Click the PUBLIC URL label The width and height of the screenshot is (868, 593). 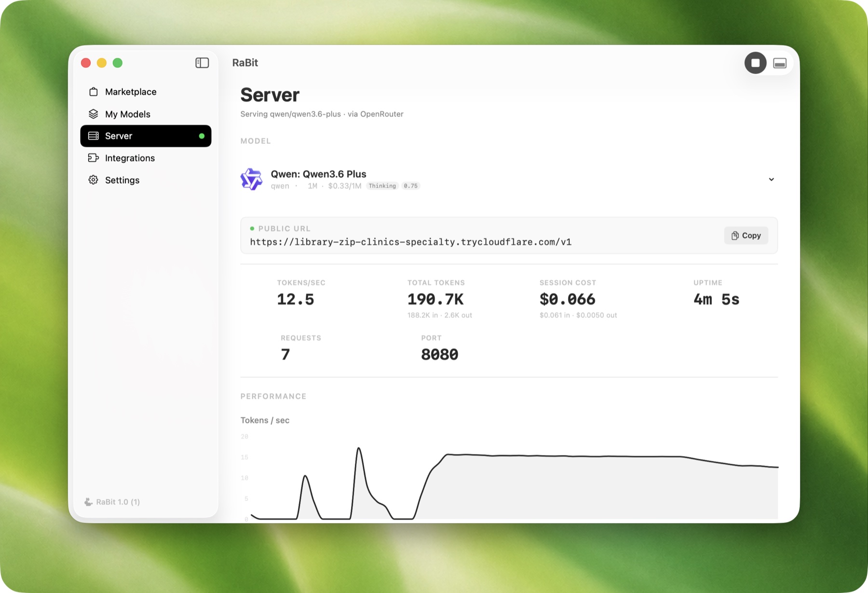click(x=285, y=229)
